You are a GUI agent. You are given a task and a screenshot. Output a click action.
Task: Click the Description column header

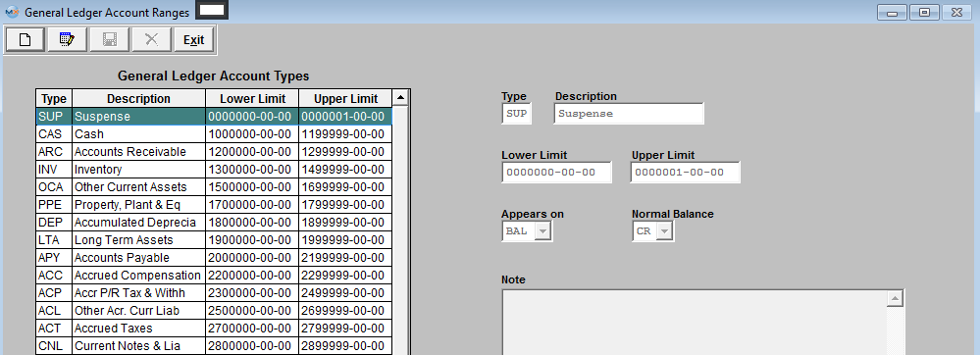click(x=138, y=99)
